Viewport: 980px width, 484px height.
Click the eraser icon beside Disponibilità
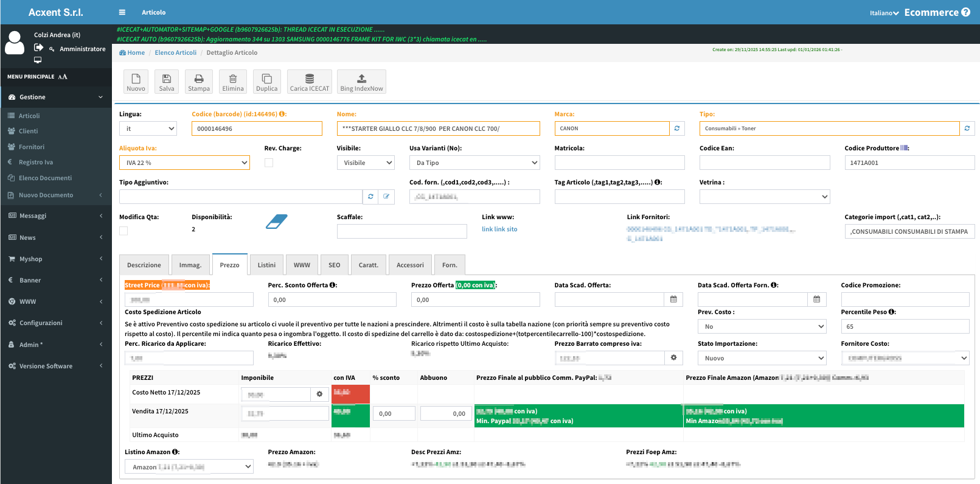click(276, 222)
